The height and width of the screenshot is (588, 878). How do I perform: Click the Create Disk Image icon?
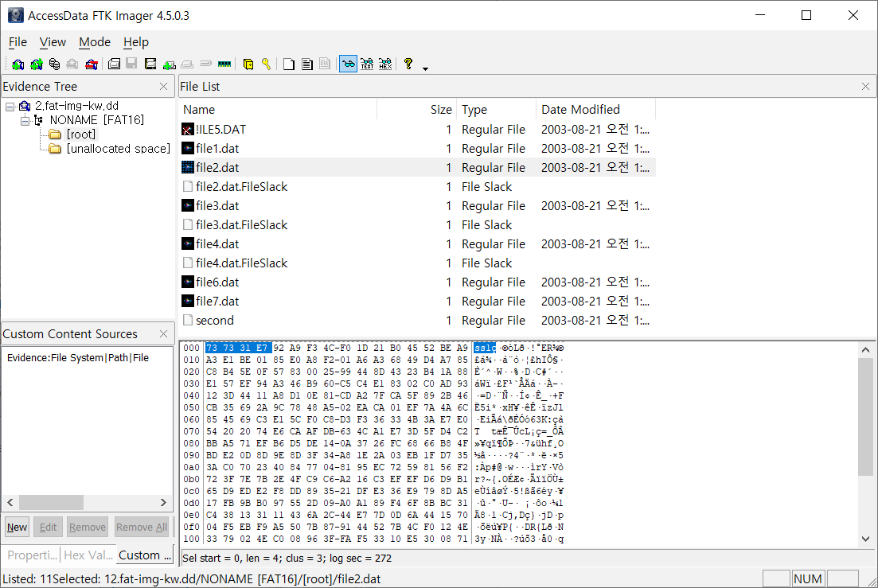(x=114, y=64)
